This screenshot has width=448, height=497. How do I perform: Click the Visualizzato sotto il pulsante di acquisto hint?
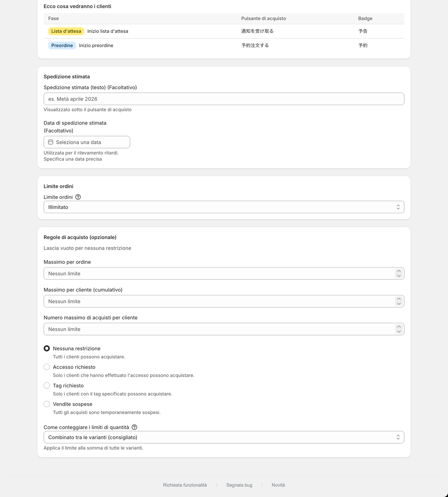point(88,109)
